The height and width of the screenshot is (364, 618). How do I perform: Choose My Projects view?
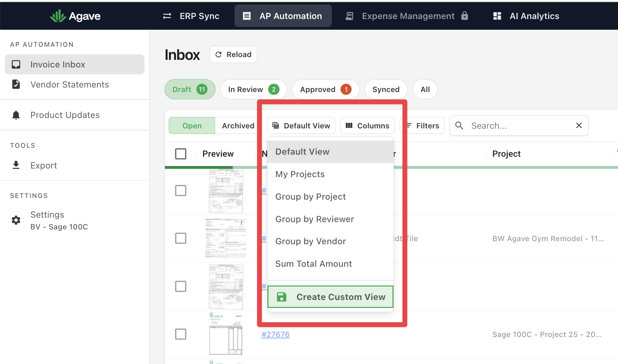click(330, 174)
